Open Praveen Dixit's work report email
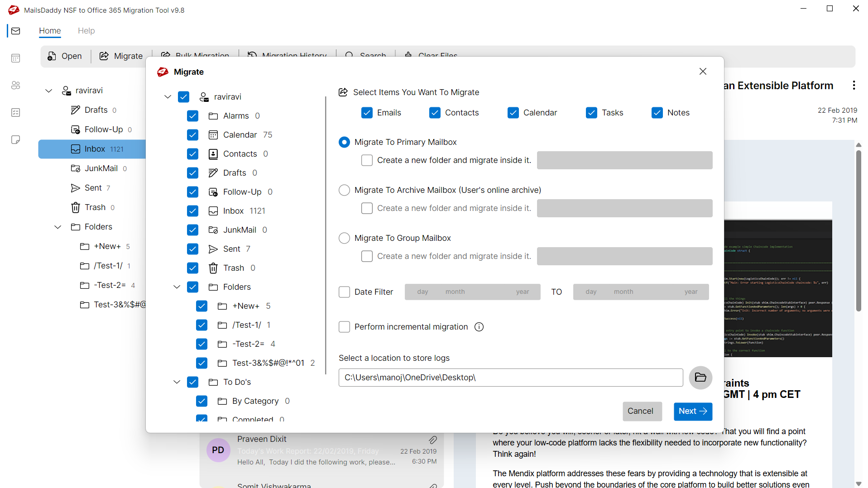868x488 pixels. [321, 450]
